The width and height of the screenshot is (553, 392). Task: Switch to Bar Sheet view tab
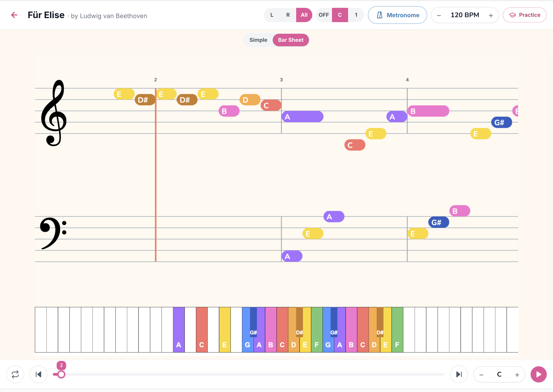[291, 40]
